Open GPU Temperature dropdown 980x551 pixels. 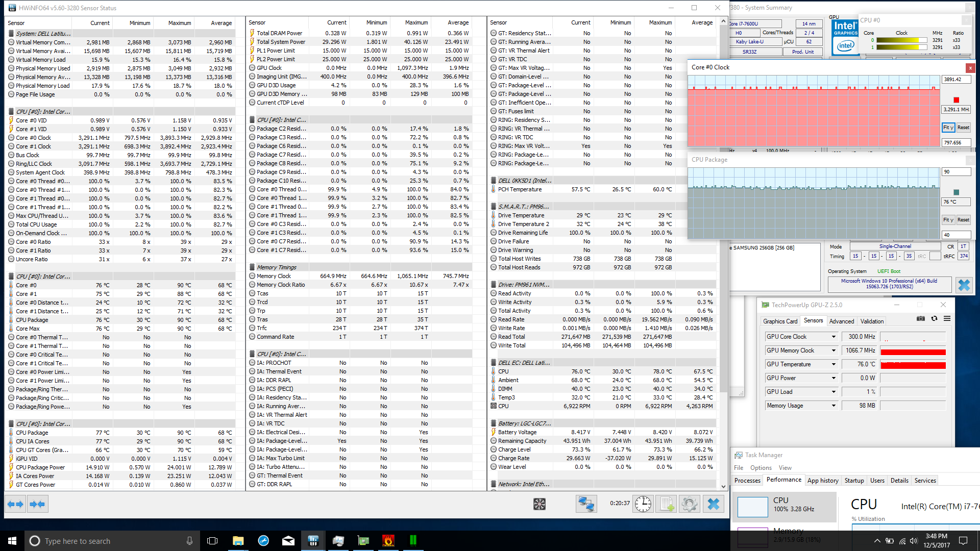(x=834, y=364)
